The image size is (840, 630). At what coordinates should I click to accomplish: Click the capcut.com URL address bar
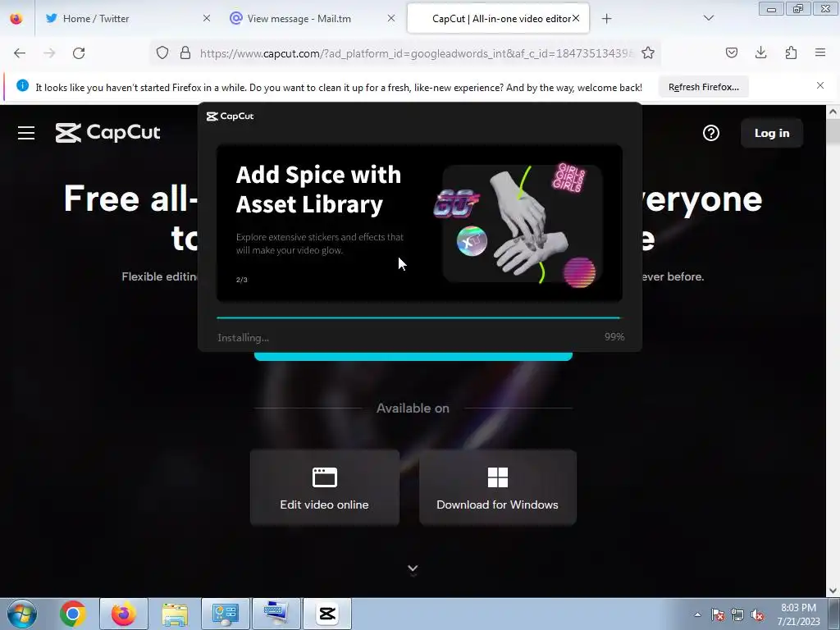416,53
